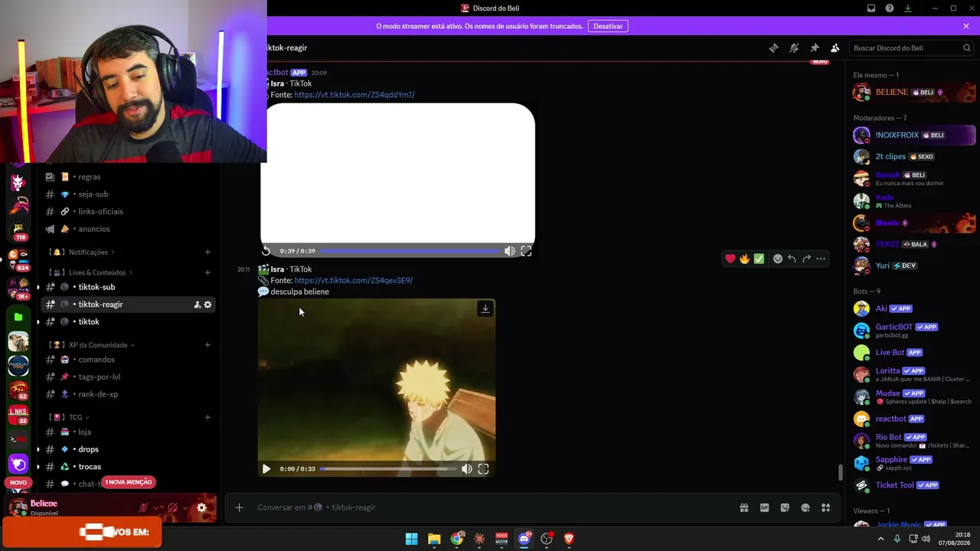Open !NOIXFROIX member profile
The height and width of the screenshot is (551, 980).
point(914,135)
